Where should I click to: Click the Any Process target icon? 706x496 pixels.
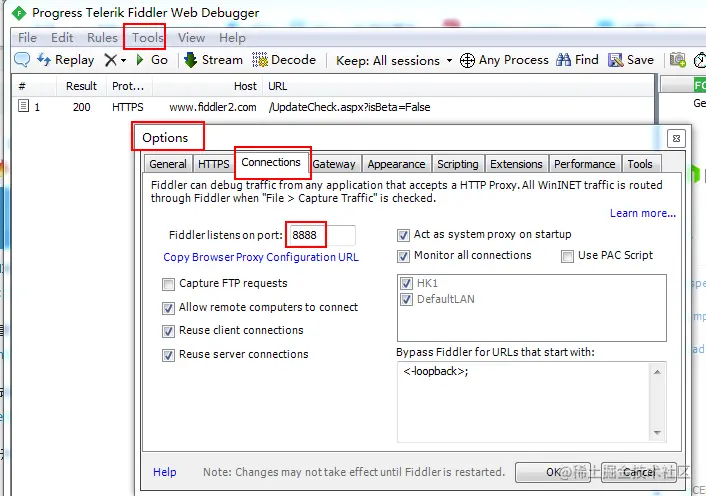coord(467,60)
